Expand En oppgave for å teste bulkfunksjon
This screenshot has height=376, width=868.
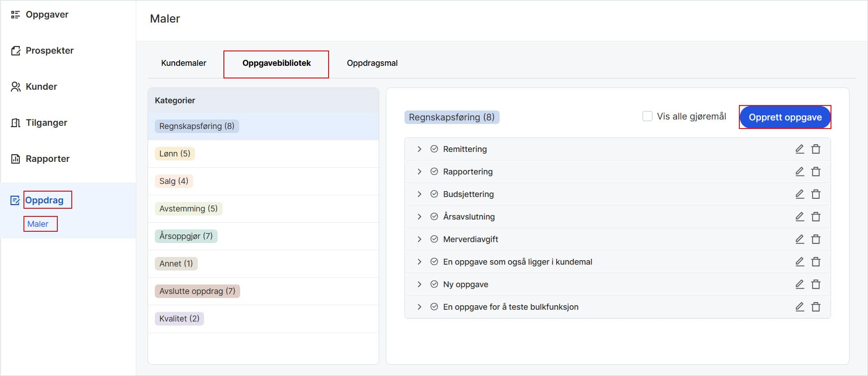(x=419, y=307)
